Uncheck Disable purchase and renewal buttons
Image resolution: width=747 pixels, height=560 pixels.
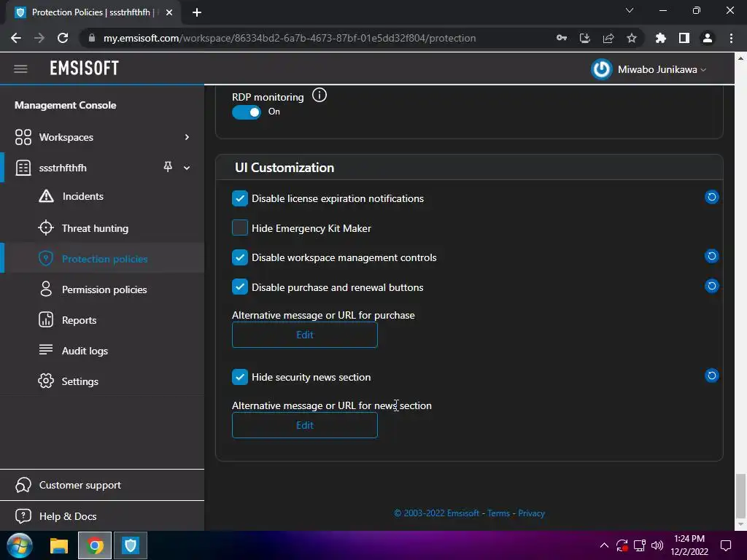(x=239, y=287)
